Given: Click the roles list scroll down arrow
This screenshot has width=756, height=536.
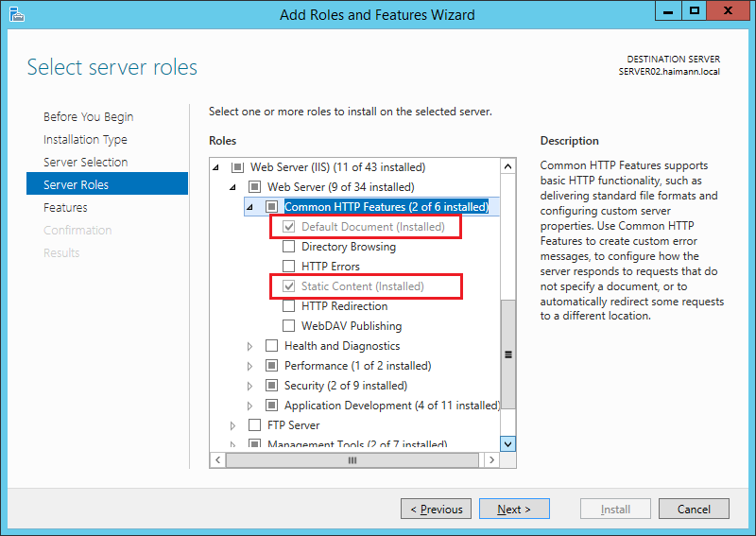Looking at the screenshot, I should [x=507, y=443].
